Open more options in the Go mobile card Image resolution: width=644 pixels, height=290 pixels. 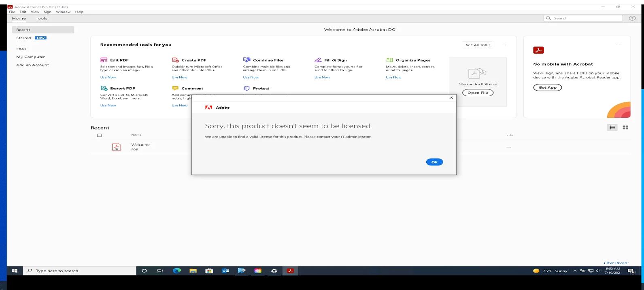coord(618,45)
